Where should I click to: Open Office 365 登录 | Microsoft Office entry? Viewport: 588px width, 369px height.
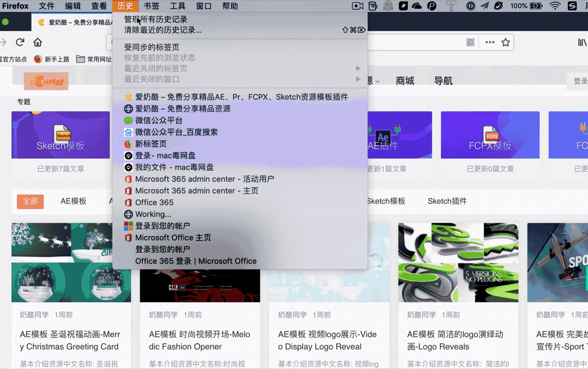[x=240, y=261]
